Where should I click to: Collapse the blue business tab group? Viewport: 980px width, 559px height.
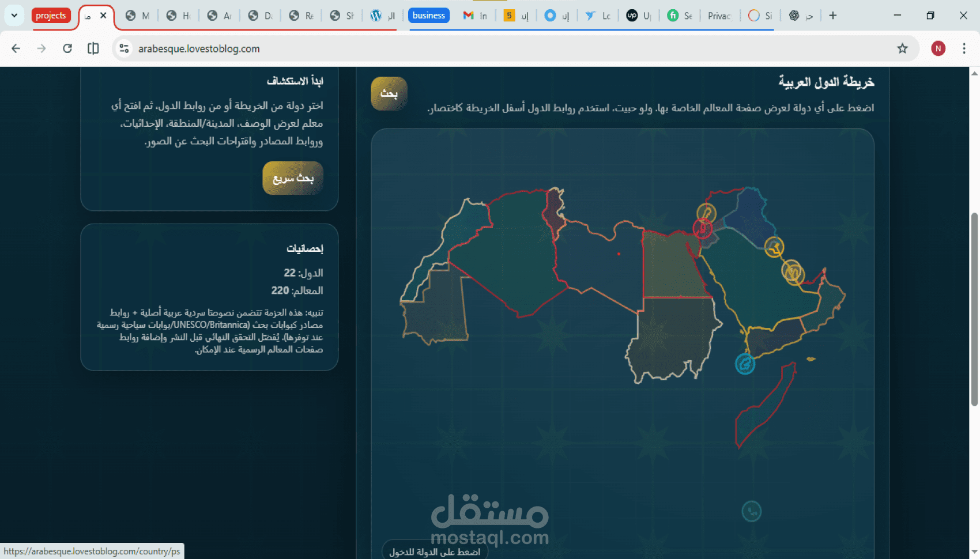click(x=429, y=16)
